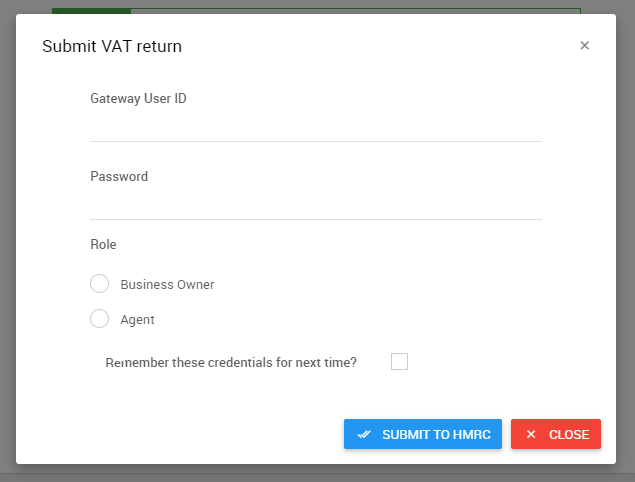Screen dimensions: 635x482
Task: Click the "Business Owner" option label
Action: pos(167,284)
